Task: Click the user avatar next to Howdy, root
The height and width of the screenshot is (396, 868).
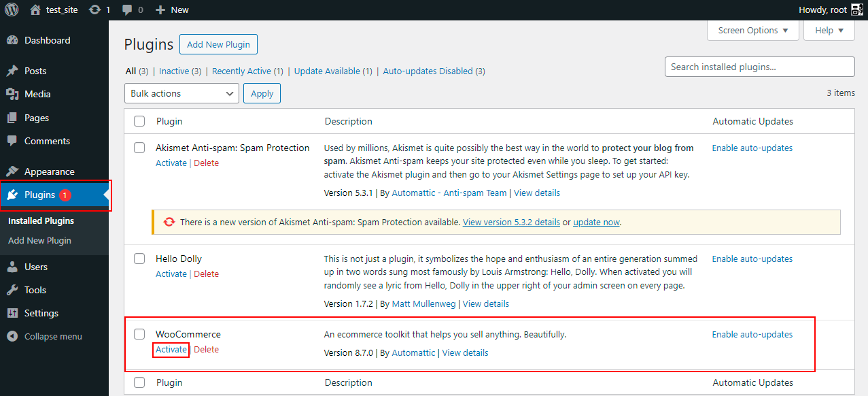Action: [x=857, y=10]
